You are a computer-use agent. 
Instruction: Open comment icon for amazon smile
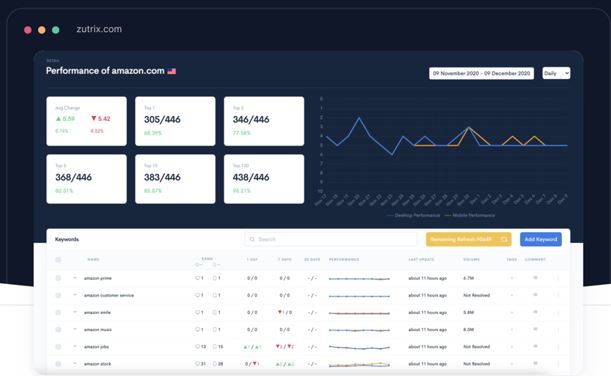(535, 312)
